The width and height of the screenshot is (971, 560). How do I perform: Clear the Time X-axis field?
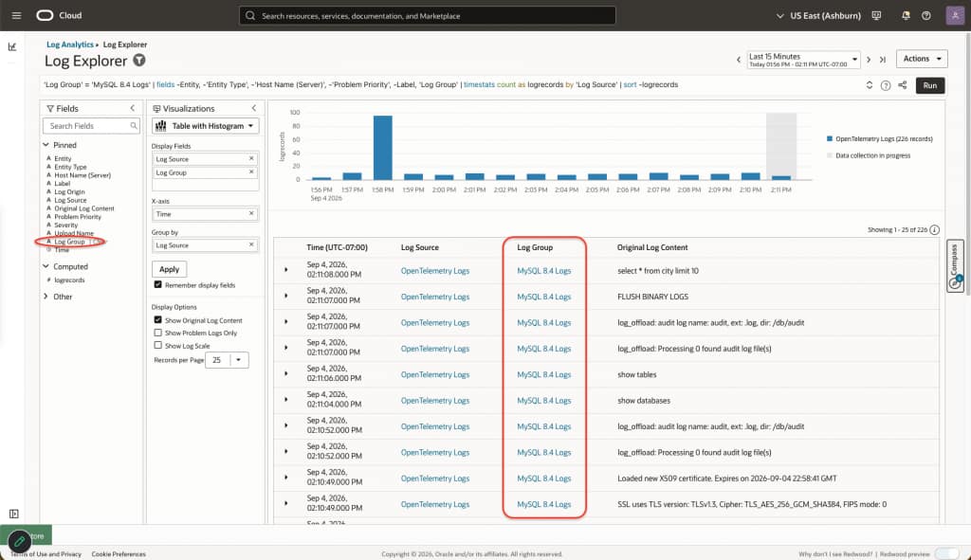tap(251, 213)
